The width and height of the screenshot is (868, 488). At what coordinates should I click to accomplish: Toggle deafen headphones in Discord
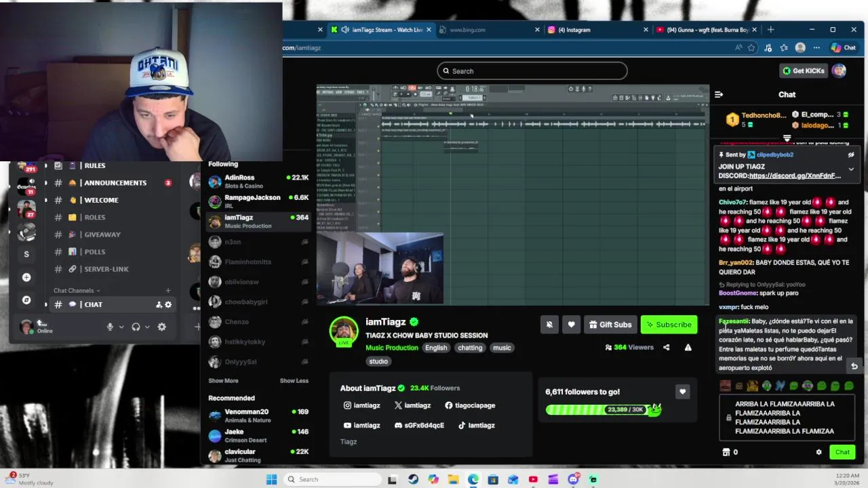[136, 327]
